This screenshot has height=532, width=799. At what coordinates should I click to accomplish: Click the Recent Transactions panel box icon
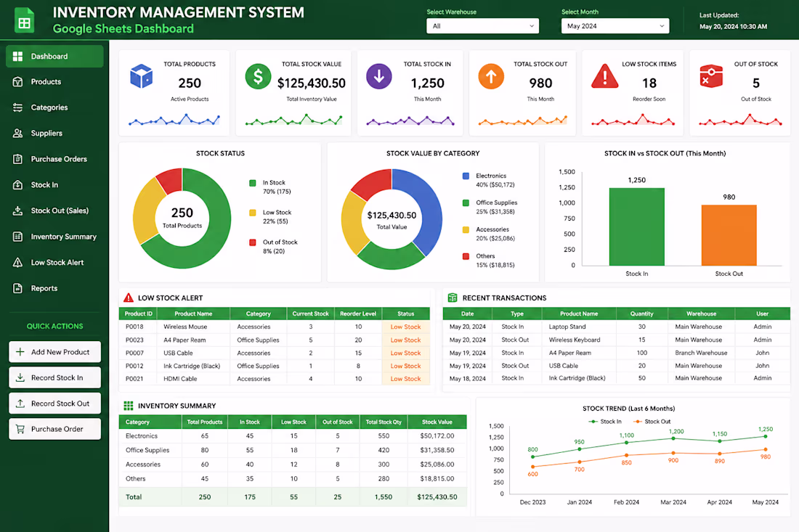pos(452,298)
